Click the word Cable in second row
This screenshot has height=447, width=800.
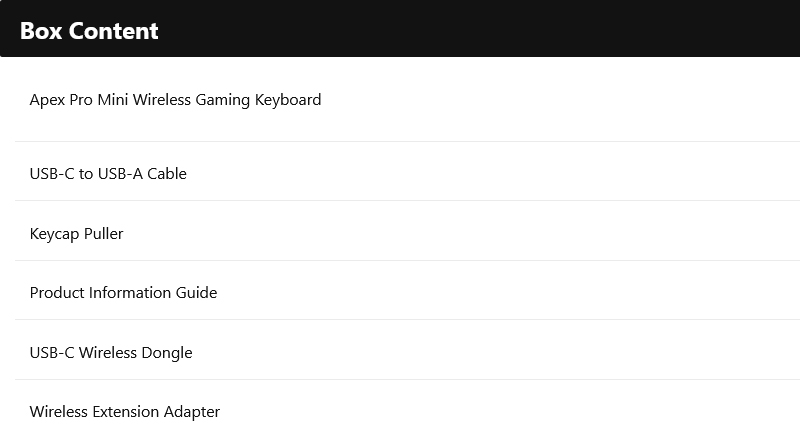(x=167, y=174)
